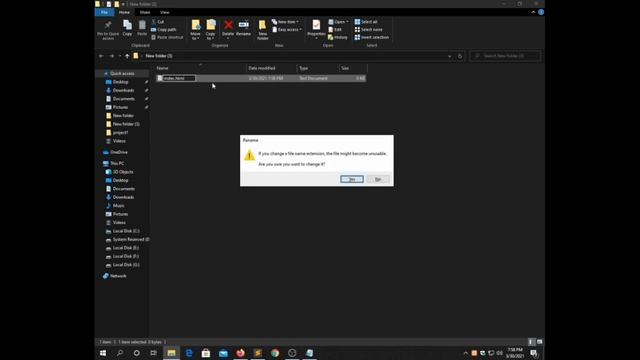Click Edit in the Open group

click(335, 29)
